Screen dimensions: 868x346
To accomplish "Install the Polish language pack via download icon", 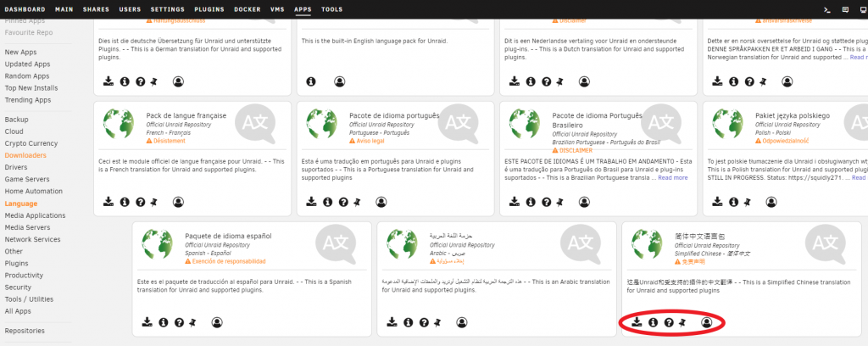I will [717, 202].
